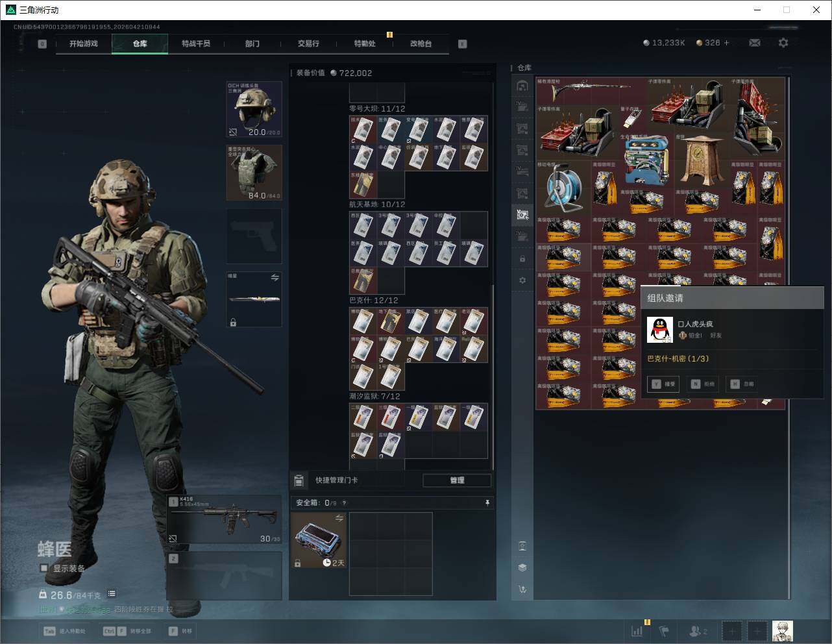Click the container icon above the layers icon

522,545
